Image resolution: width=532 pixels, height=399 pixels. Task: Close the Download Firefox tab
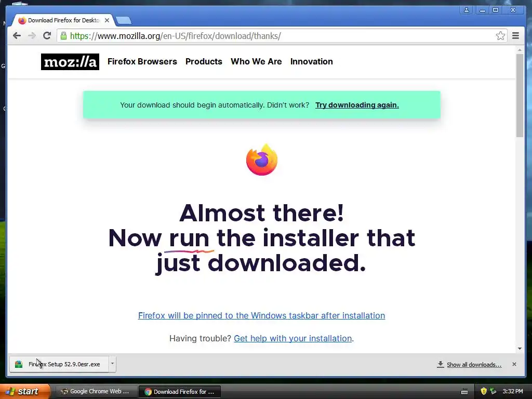tap(107, 20)
